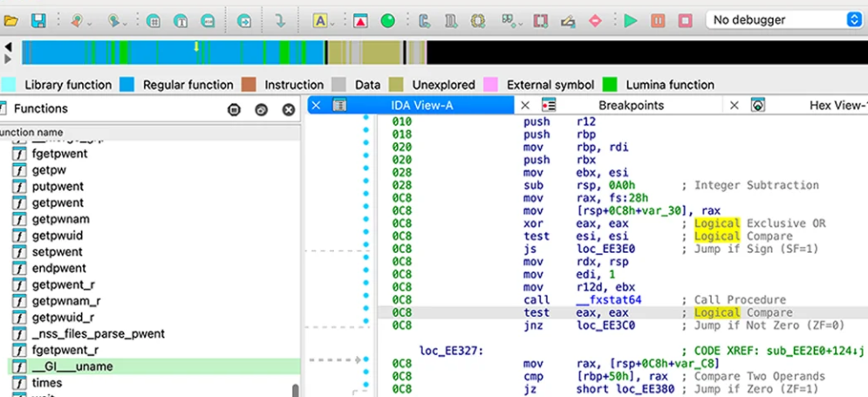
Task: Click the Save database floppy icon
Action: pyautogui.click(x=38, y=19)
